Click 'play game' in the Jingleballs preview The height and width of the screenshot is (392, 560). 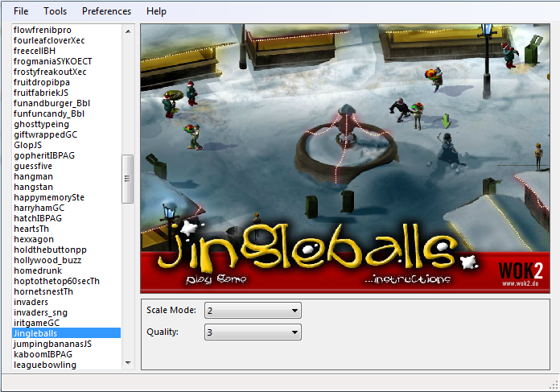[216, 279]
